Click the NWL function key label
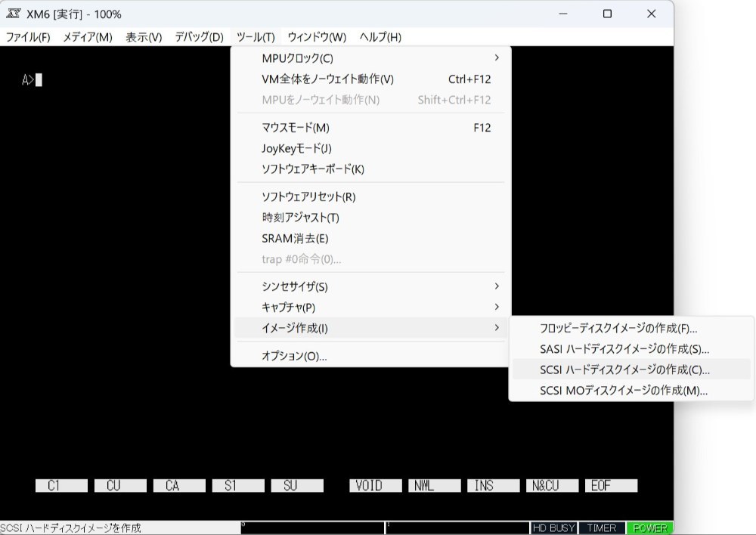756x535 pixels. coord(435,485)
